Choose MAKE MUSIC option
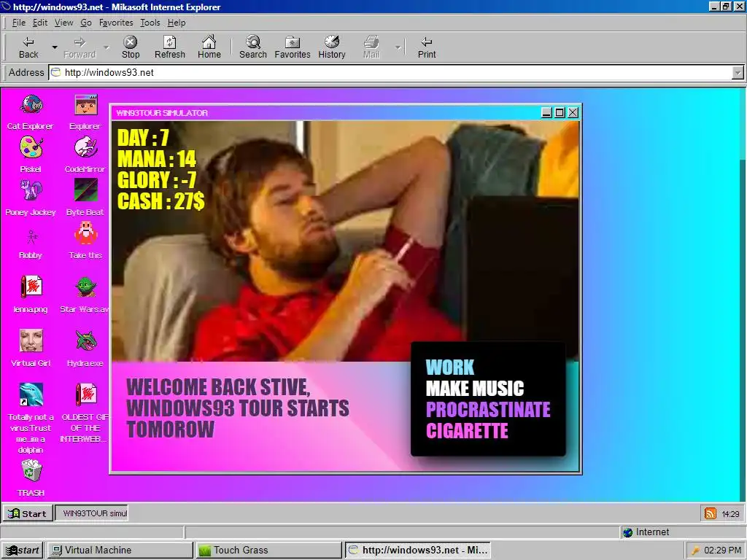Viewport: 747px width, 560px height. pyautogui.click(x=475, y=389)
